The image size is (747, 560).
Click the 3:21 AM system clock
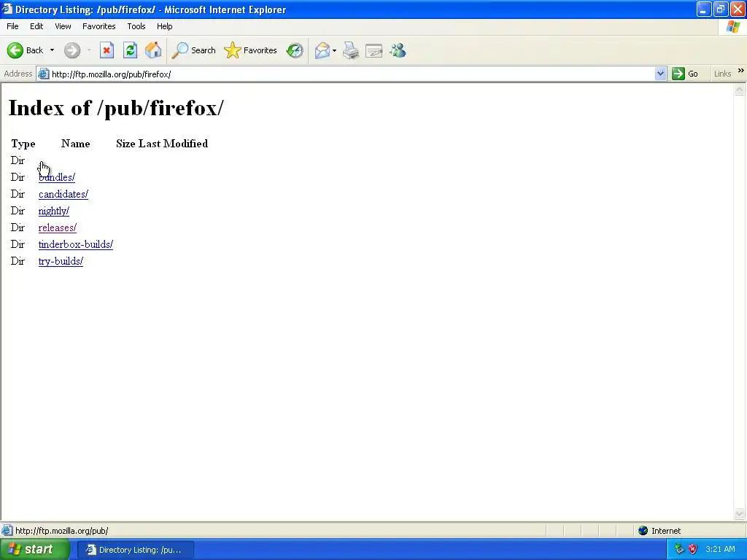pos(720,549)
